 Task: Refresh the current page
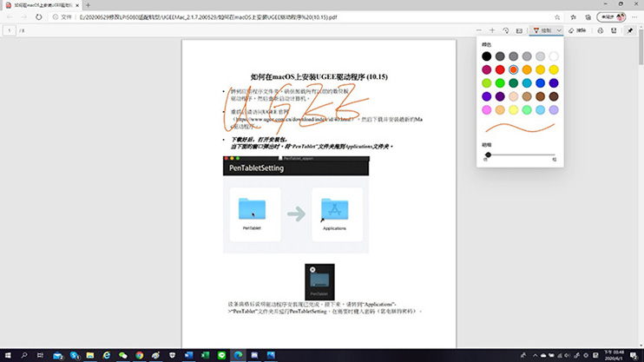tap(38, 17)
